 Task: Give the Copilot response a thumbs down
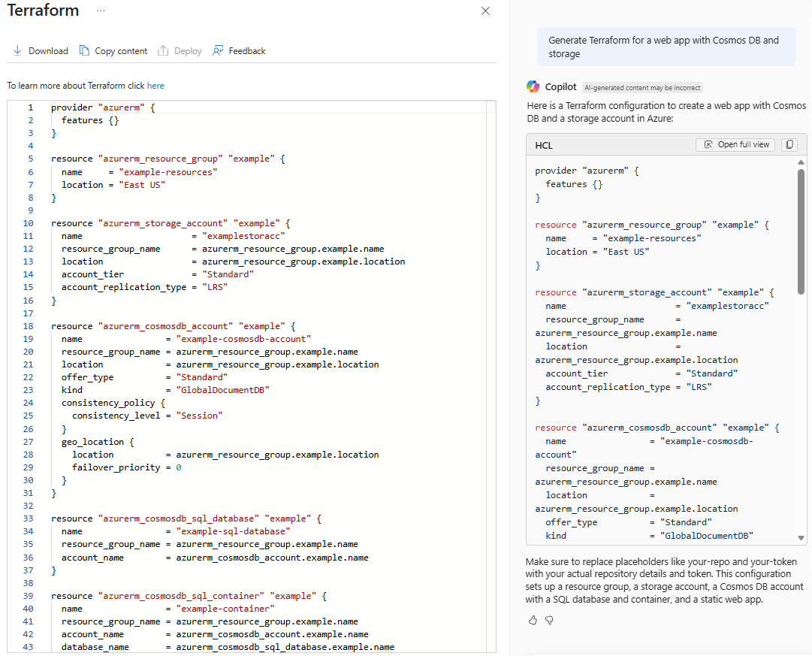click(x=549, y=620)
